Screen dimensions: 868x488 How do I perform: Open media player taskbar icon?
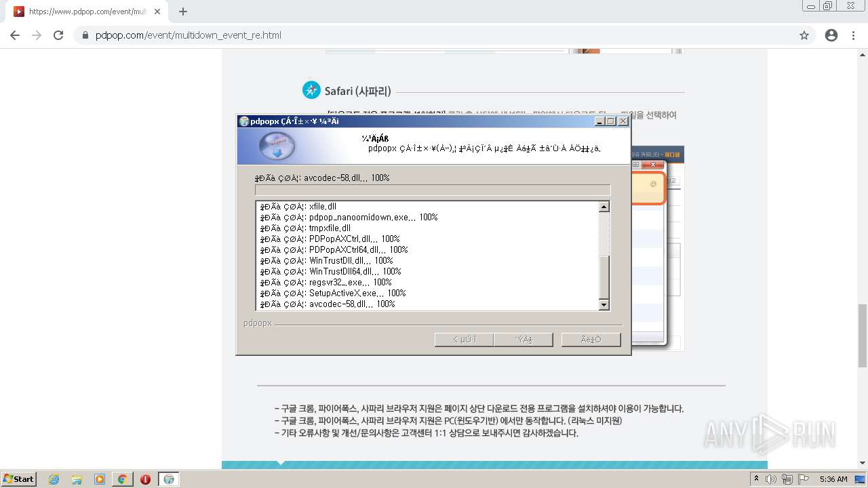tap(100, 479)
